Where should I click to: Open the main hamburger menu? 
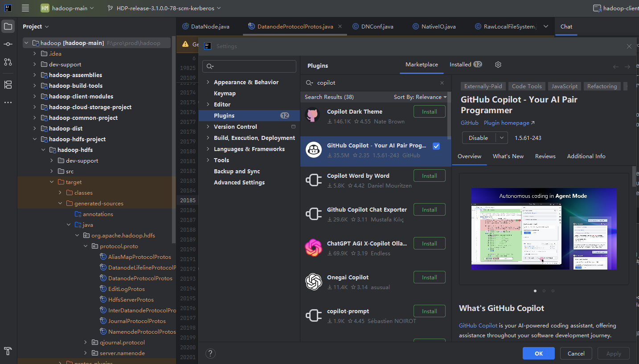click(25, 8)
